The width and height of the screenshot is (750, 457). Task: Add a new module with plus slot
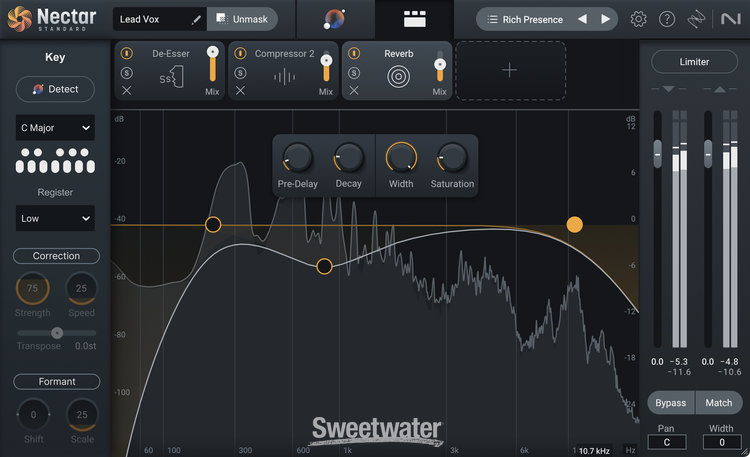click(510, 70)
